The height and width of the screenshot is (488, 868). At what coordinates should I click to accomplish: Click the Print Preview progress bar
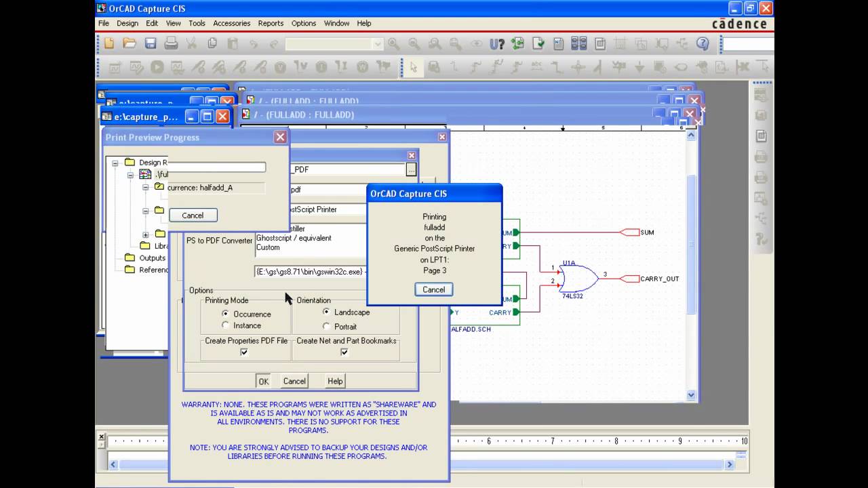point(217,167)
